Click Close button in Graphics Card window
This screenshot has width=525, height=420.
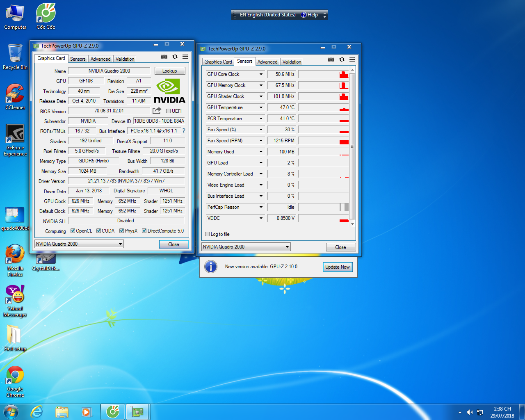(174, 244)
